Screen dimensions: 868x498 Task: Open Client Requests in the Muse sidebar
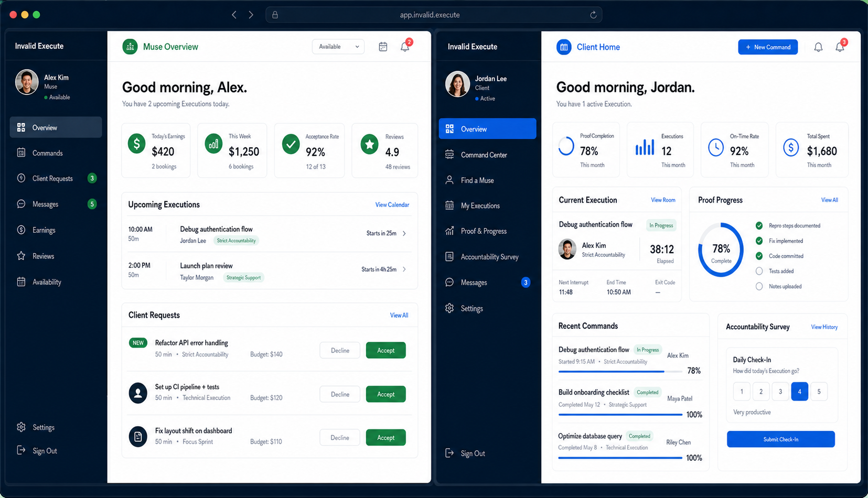(x=56, y=178)
